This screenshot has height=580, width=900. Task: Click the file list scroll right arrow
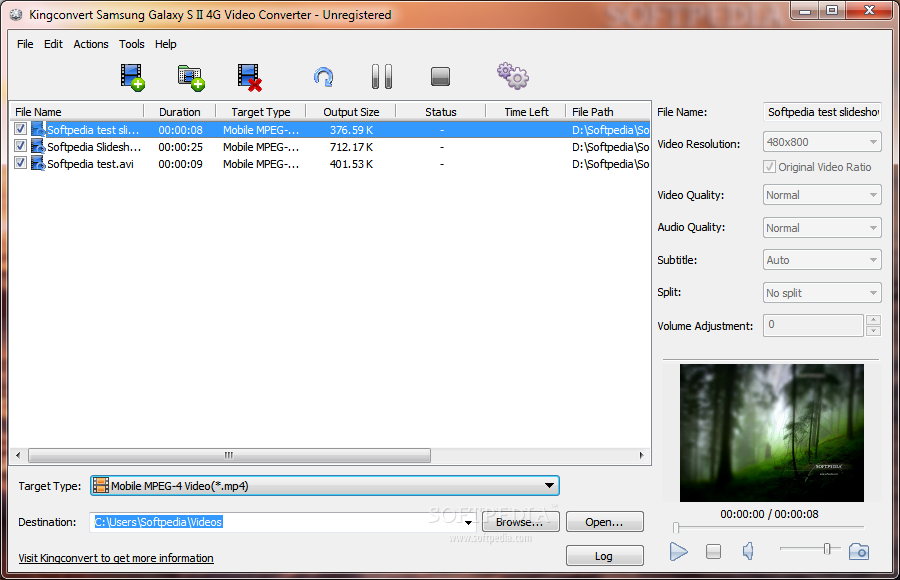coord(642,455)
